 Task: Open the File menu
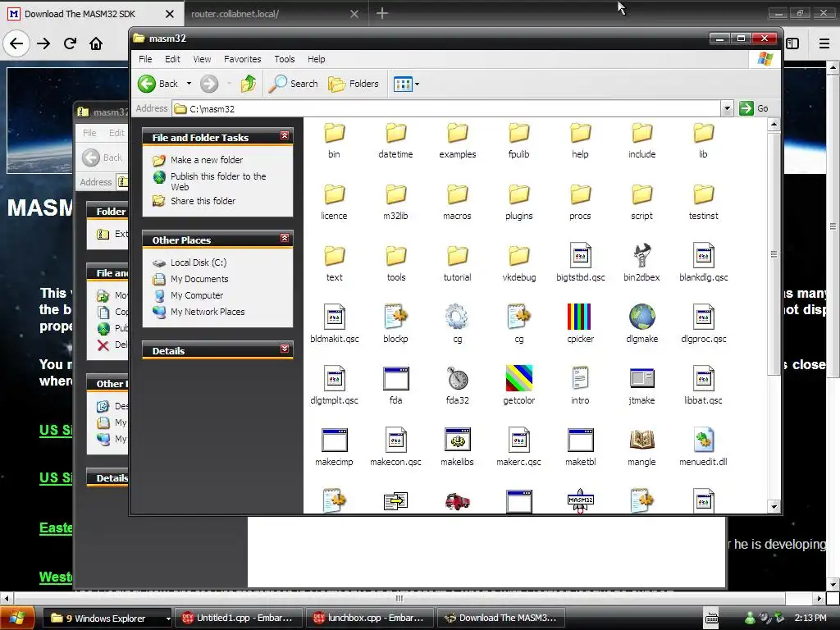(145, 59)
